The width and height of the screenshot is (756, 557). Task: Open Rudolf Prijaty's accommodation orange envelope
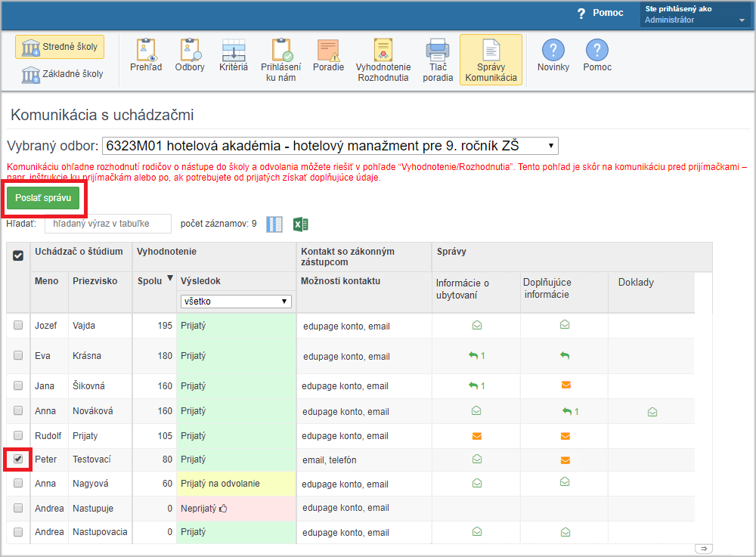[477, 436]
